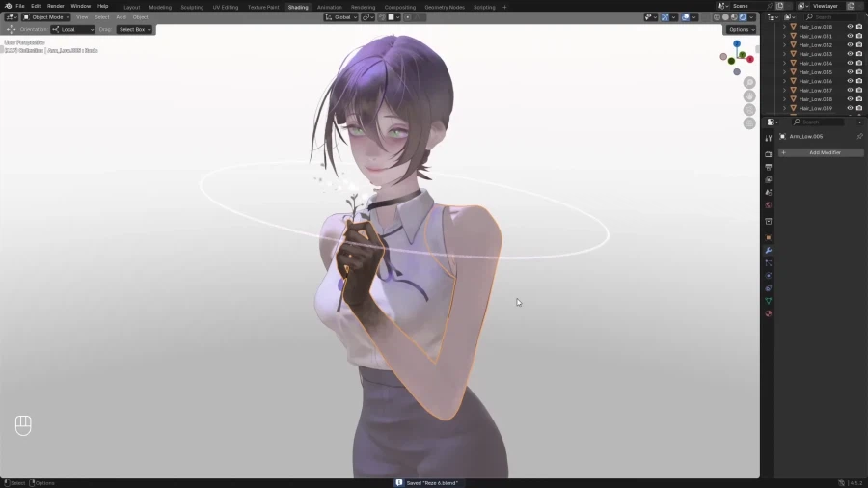The image size is (868, 488).
Task: Select Hair_Low.036 in the outliner
Action: pyautogui.click(x=815, y=81)
